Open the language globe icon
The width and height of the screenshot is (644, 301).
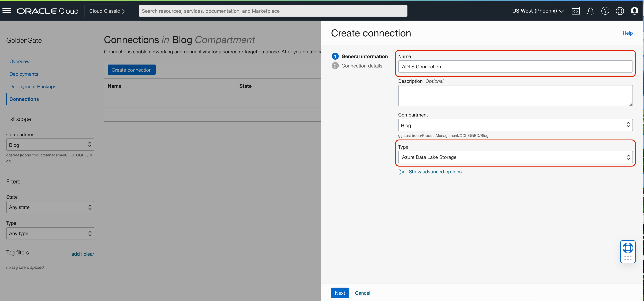tap(620, 11)
